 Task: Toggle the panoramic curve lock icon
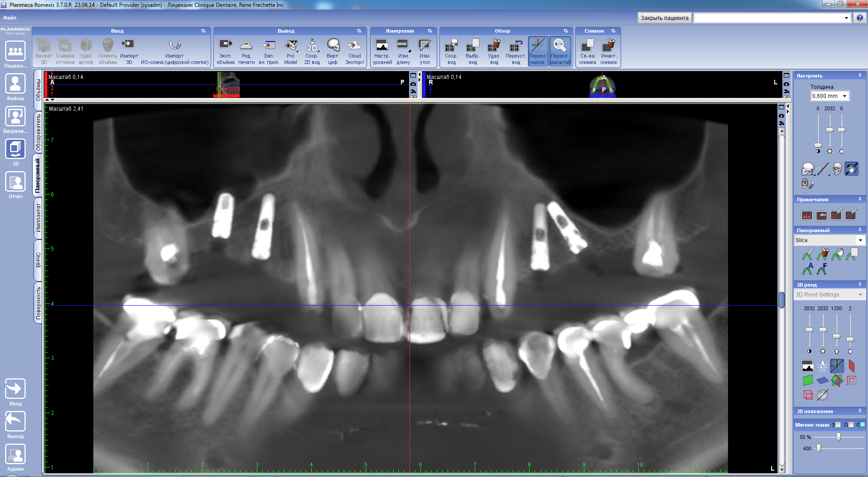click(x=807, y=184)
